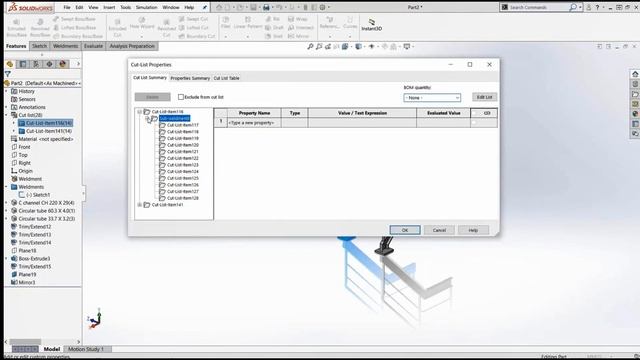640x360 pixels.
Task: Click the Extruded Boss/Base tool
Action: (x=16, y=27)
